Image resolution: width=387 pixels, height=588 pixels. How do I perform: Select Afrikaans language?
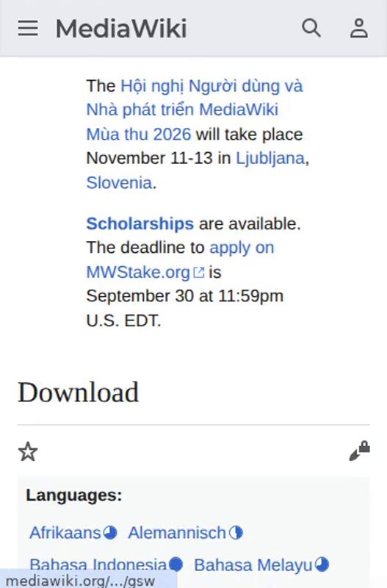tap(65, 532)
